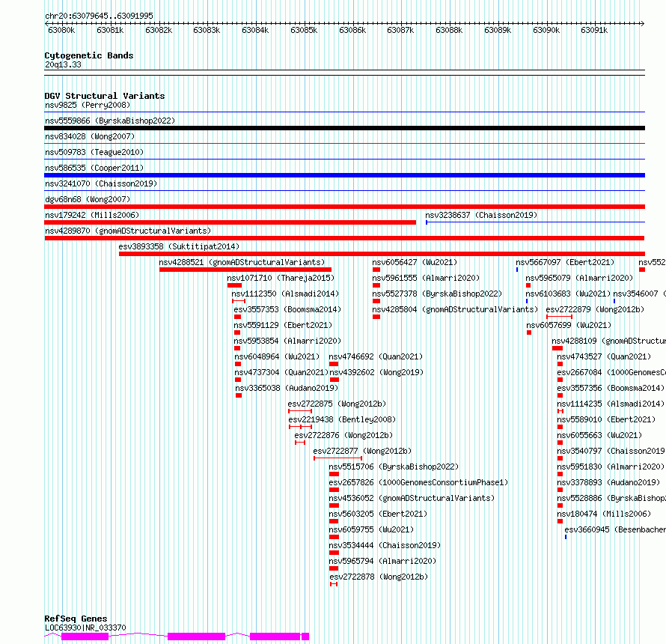This screenshot has width=666, height=644.
Task: Click nsv4392602 (Wong2019) label
Action: click(x=376, y=372)
